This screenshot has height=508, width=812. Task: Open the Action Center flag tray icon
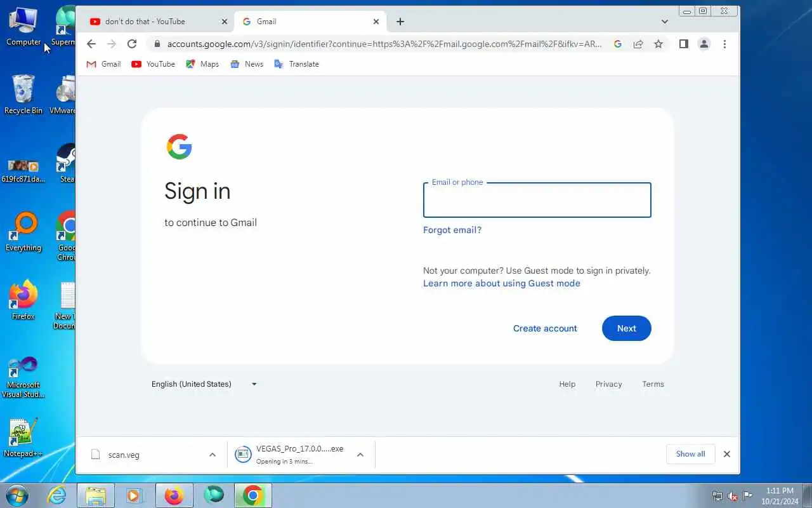pyautogui.click(x=748, y=496)
